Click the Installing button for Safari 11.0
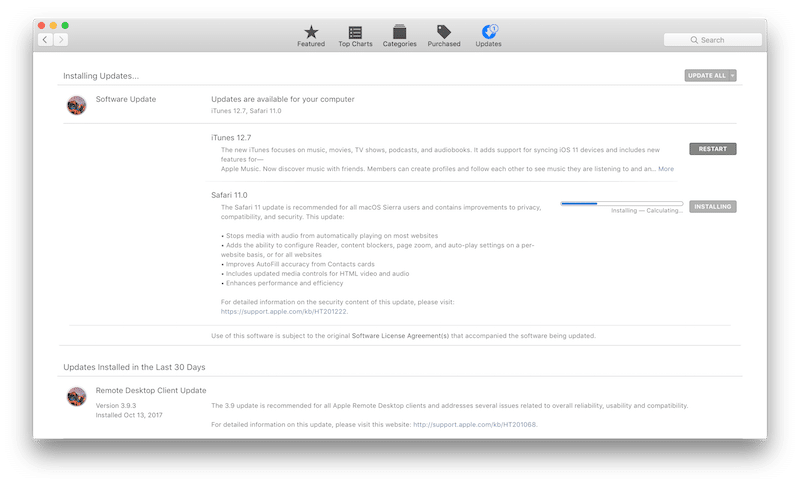The width and height of the screenshot is (800, 486). (x=712, y=207)
